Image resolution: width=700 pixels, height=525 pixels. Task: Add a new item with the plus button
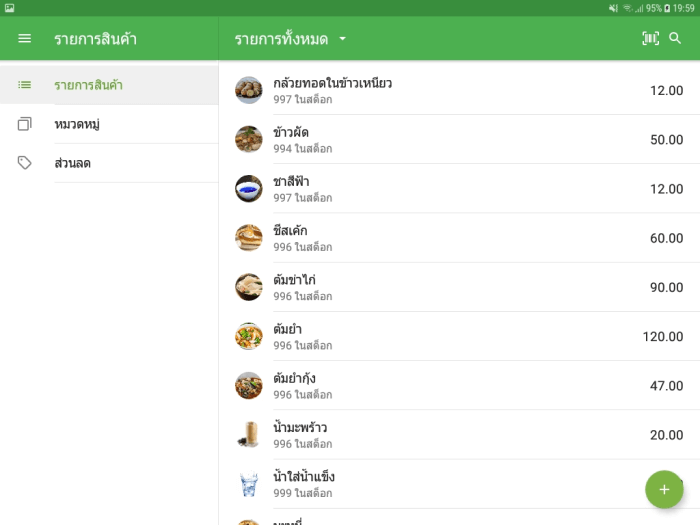pyautogui.click(x=664, y=489)
